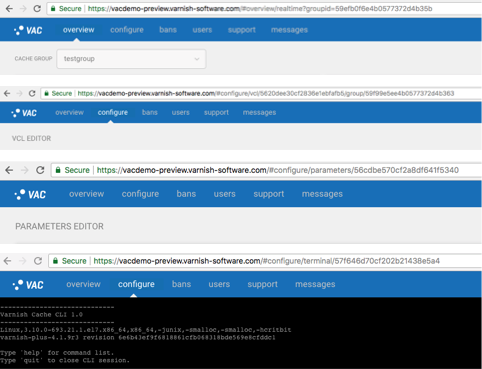Image resolution: width=482 pixels, height=369 pixels.
Task: Switch to overview above the CLI terminal
Action: [x=83, y=284]
